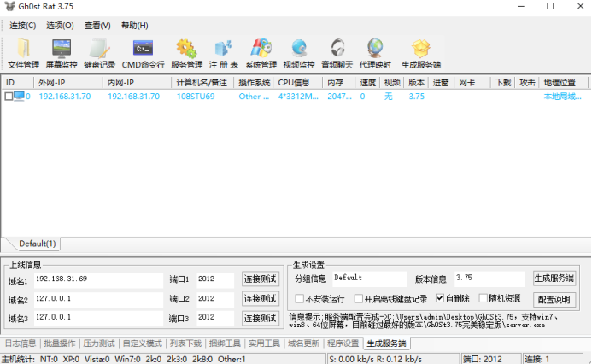Start 视频监控 video monitoring
592x364 pixels.
(x=299, y=54)
